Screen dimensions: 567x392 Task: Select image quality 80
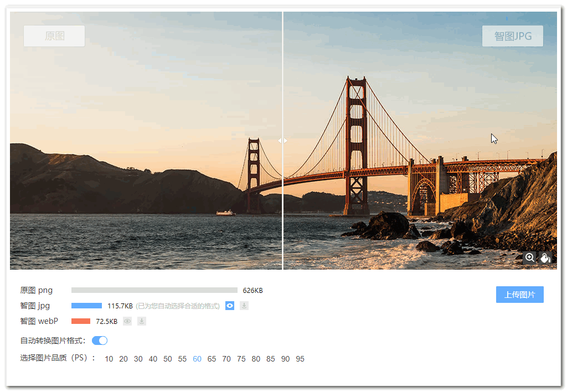point(256,359)
